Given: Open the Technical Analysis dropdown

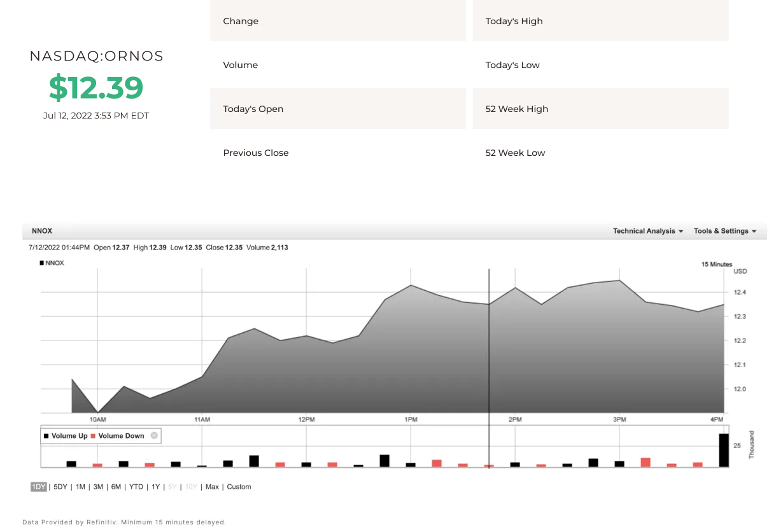Looking at the screenshot, I should tap(648, 231).
